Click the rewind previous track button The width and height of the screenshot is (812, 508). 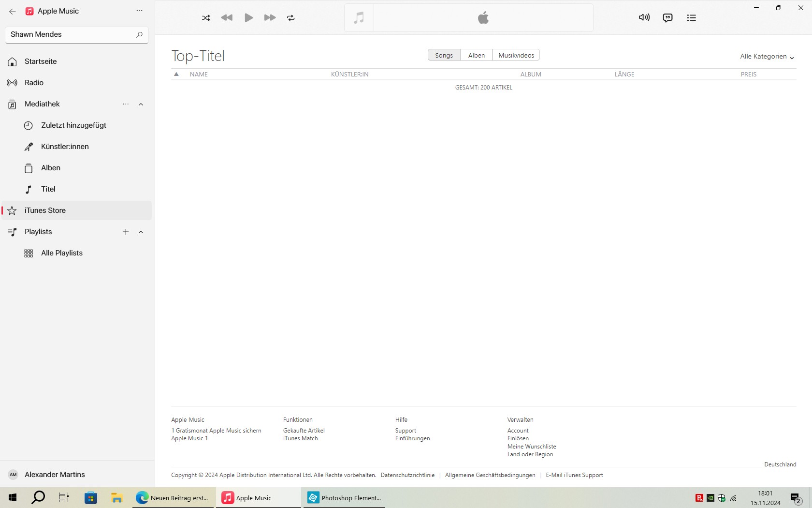tap(227, 18)
